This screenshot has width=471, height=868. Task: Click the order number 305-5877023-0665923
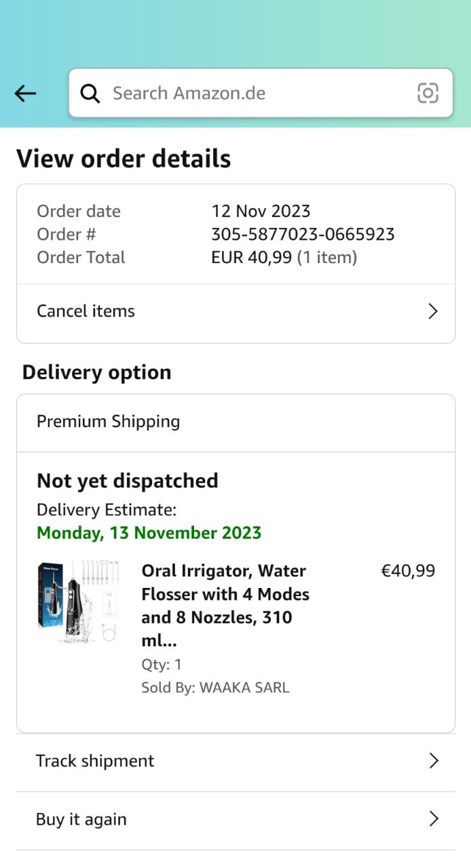(x=303, y=235)
